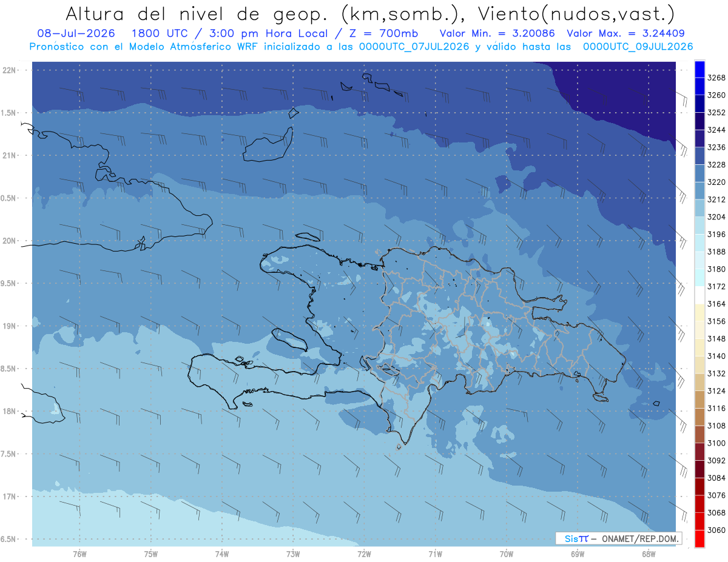Click the 73W longitude label

click(293, 554)
